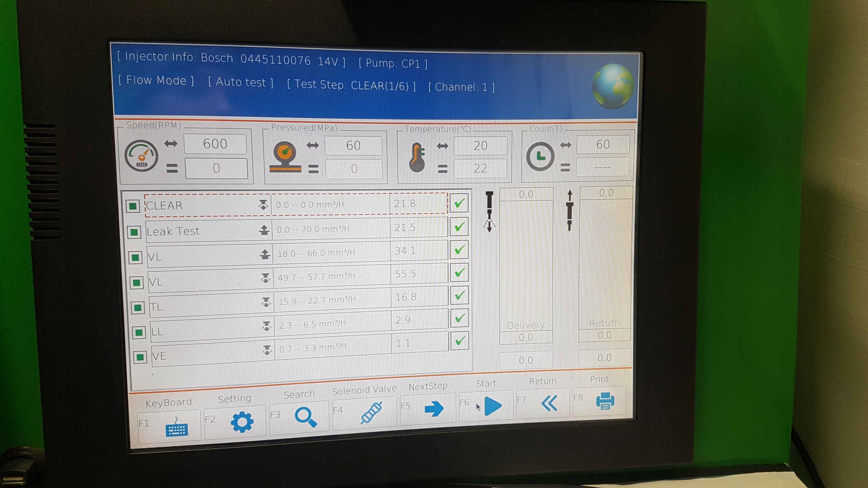Click the LL row delivery arrow
The image size is (868, 488).
point(267,326)
